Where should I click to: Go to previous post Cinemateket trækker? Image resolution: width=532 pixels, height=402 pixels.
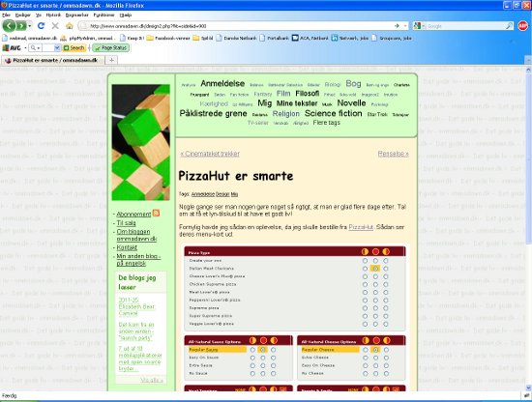(210, 154)
